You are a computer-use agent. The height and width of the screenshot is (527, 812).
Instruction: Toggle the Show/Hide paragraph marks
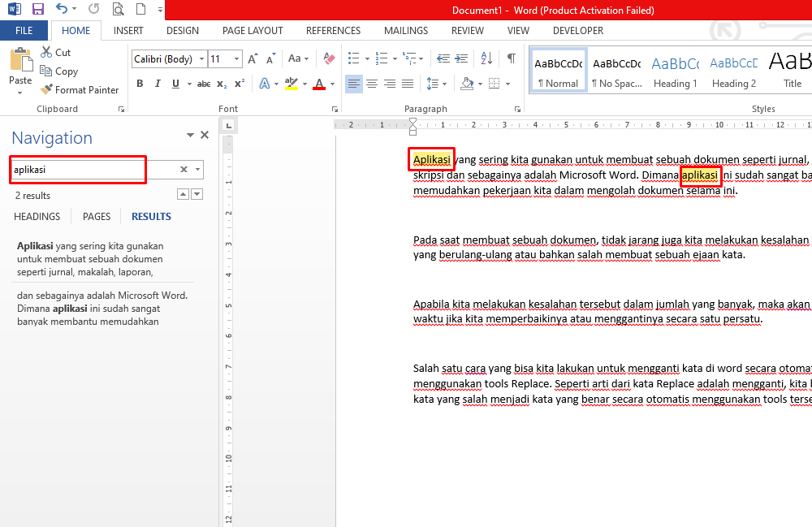point(511,58)
